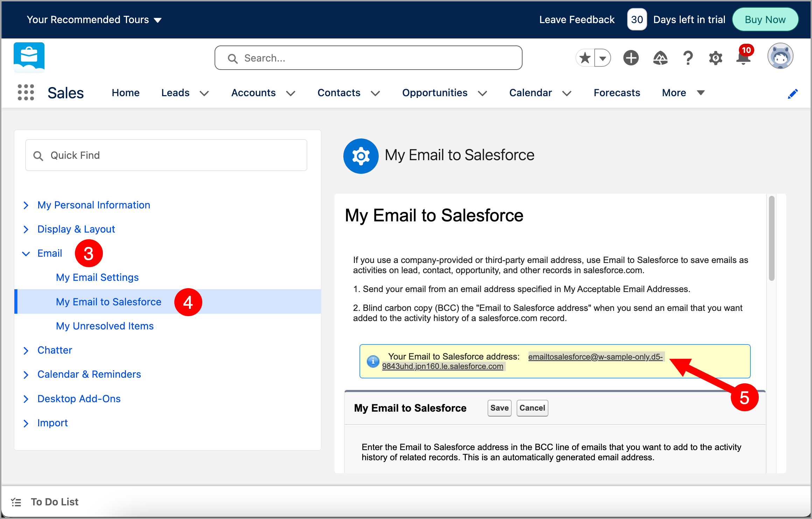Image resolution: width=812 pixels, height=519 pixels.
Task: Expand Your Recommended Tours menu
Action: (x=94, y=20)
